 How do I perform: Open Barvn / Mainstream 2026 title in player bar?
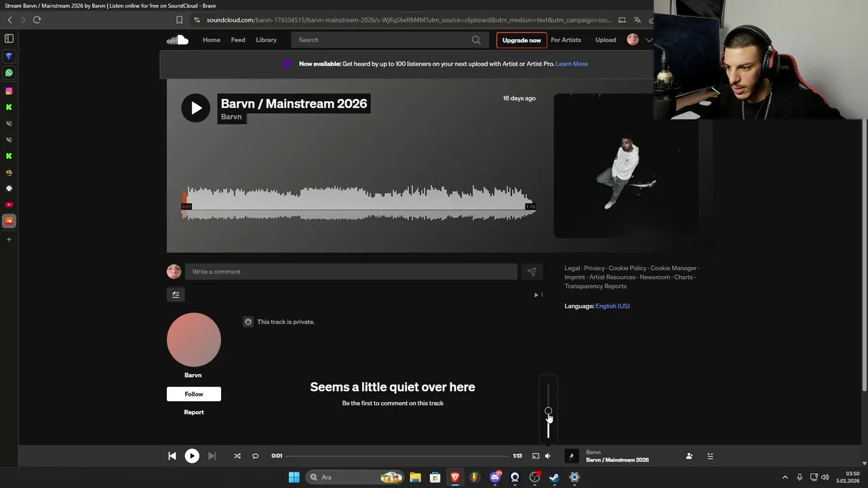tap(617, 460)
